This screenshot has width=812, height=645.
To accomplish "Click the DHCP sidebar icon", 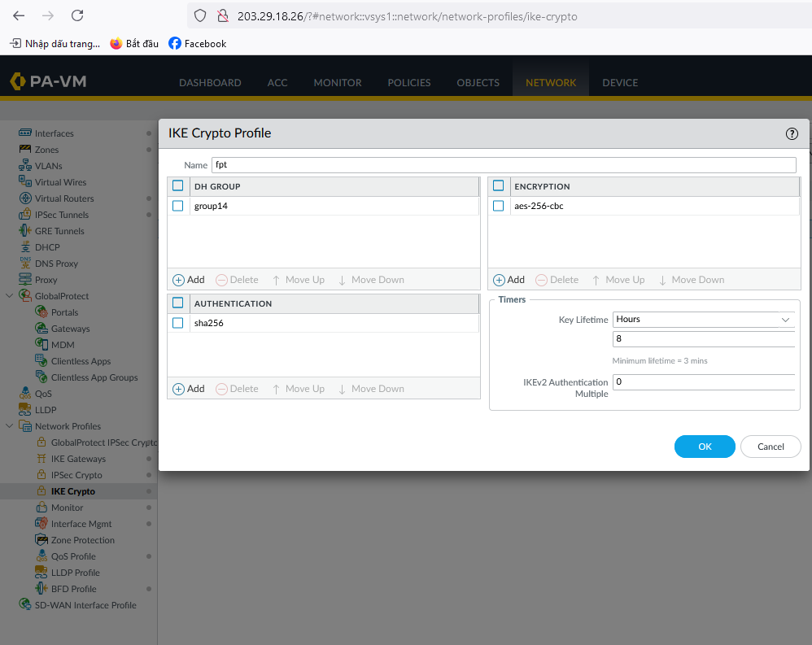I will [25, 247].
